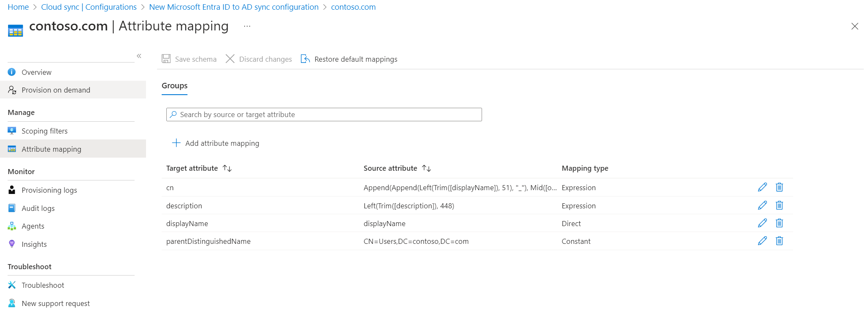Open Scoping filters in the sidebar

(44, 131)
